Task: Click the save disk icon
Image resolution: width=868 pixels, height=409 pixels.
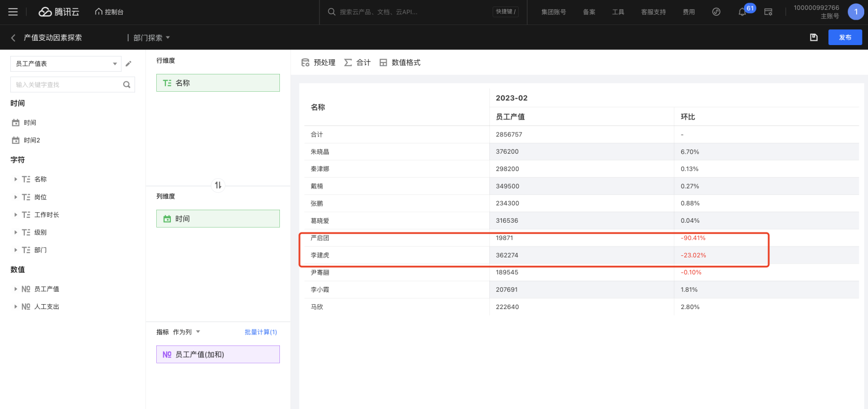Action: pos(814,37)
